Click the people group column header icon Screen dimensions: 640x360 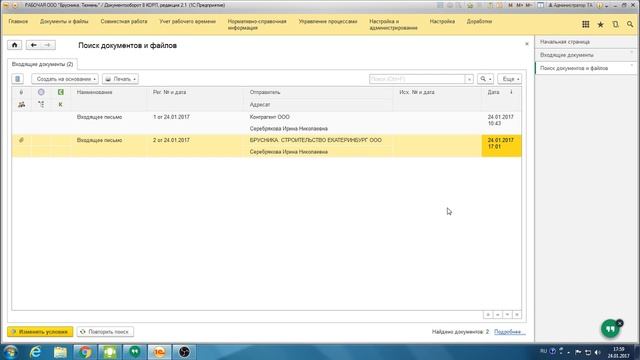(x=21, y=104)
